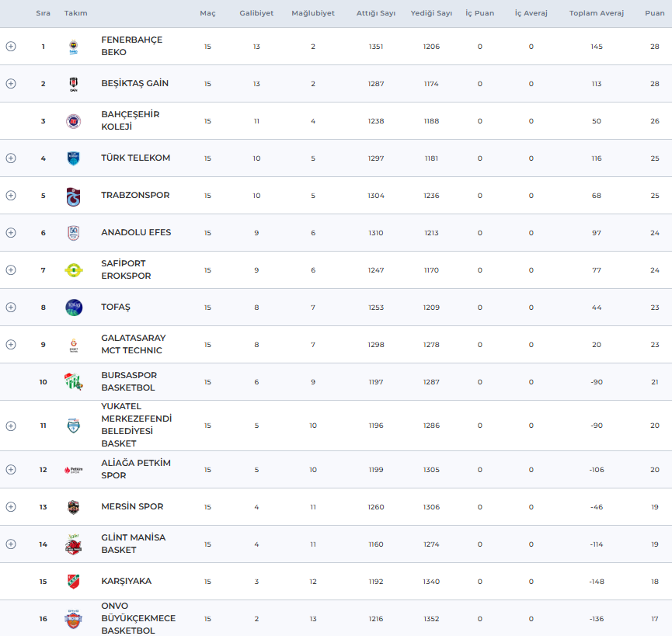This screenshot has width=672, height=636.
Task: Sort table by Puan column header
Action: 654,13
